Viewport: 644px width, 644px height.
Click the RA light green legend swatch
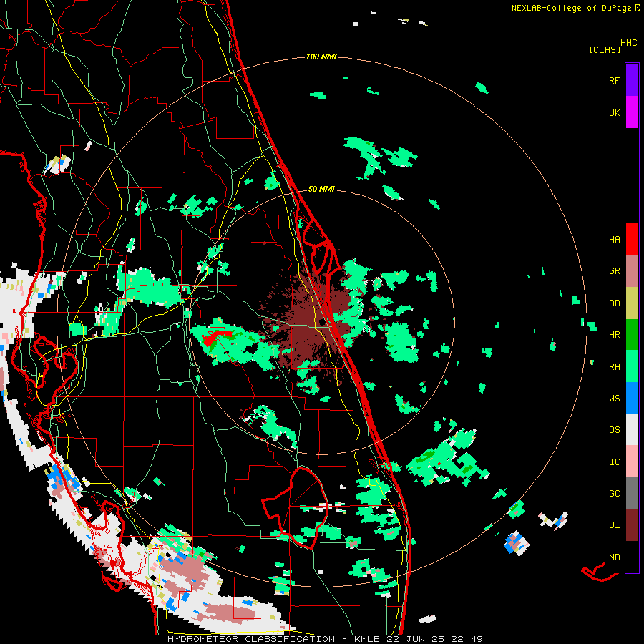pyautogui.click(x=632, y=366)
